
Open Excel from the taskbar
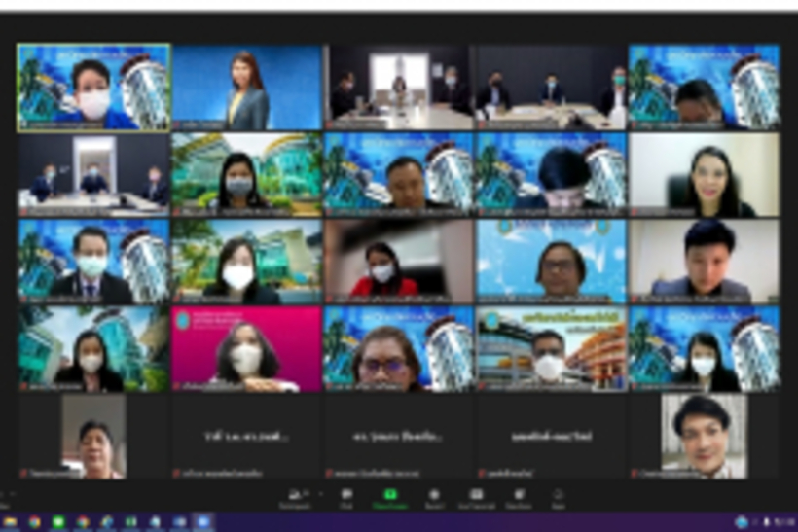coord(130,522)
